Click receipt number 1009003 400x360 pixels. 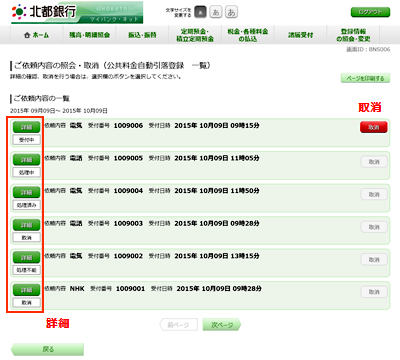click(128, 223)
